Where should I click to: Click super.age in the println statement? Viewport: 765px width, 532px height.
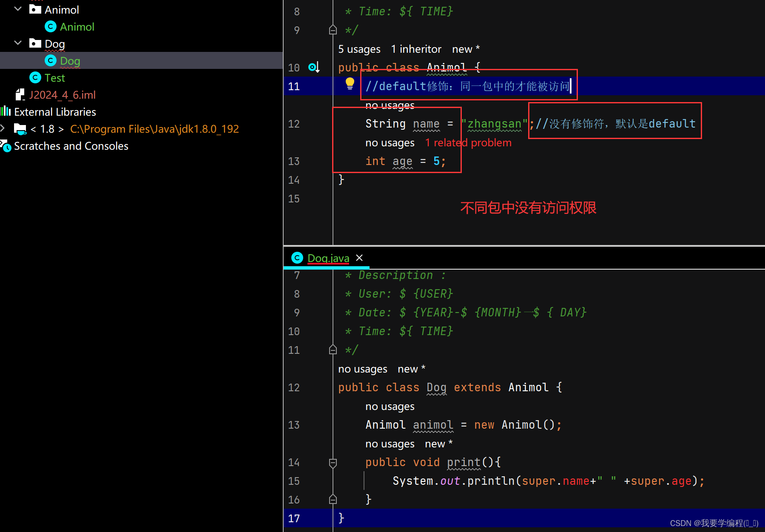coord(661,481)
